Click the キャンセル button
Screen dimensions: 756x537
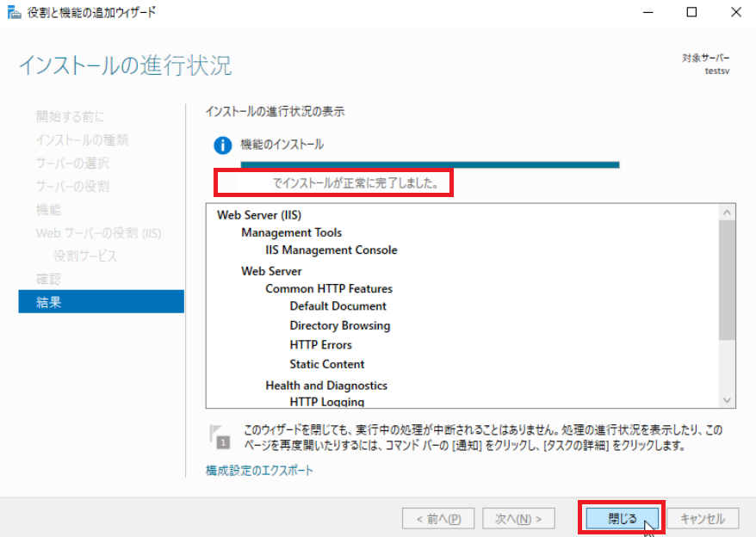tap(703, 519)
